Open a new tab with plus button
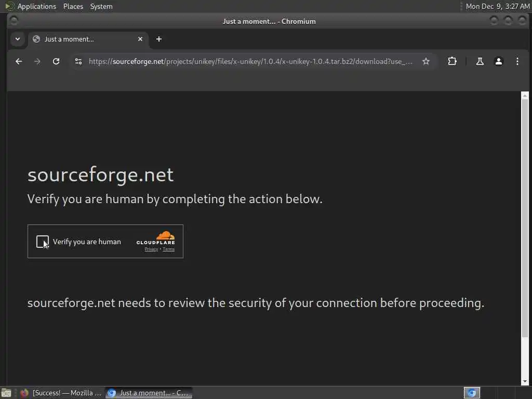Image resolution: width=532 pixels, height=399 pixels. click(159, 39)
